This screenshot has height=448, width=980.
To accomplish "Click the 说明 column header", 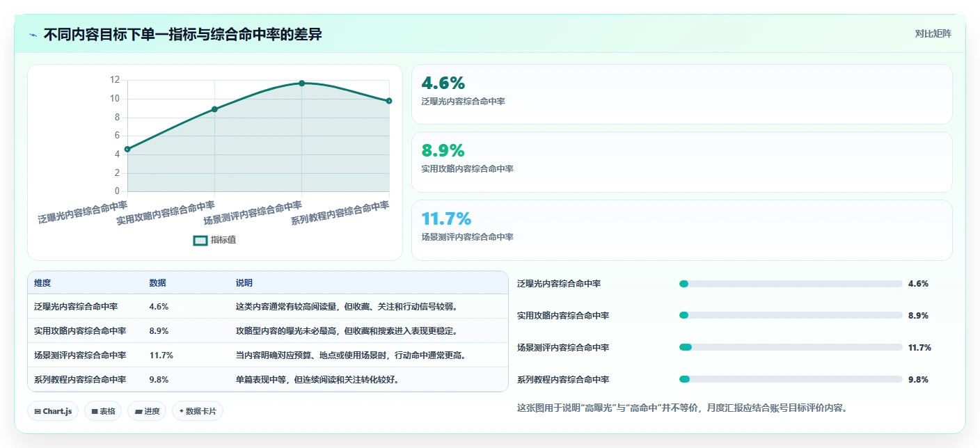I will 244,283.
